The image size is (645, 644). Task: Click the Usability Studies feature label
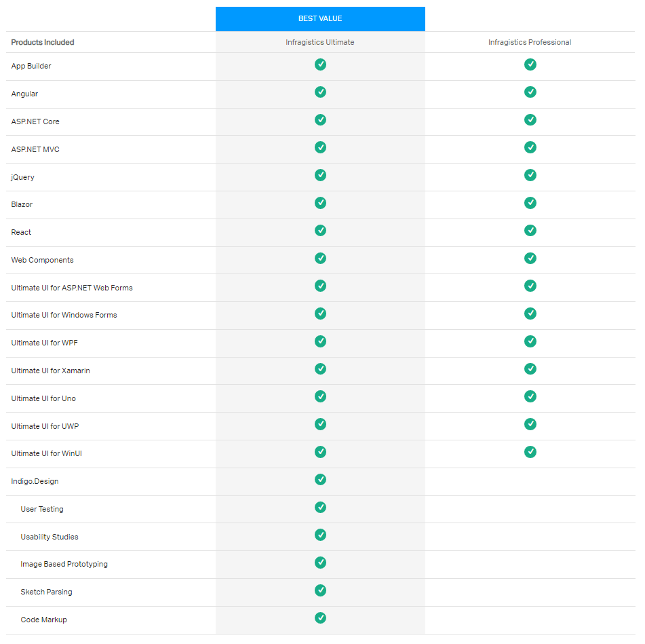point(50,537)
